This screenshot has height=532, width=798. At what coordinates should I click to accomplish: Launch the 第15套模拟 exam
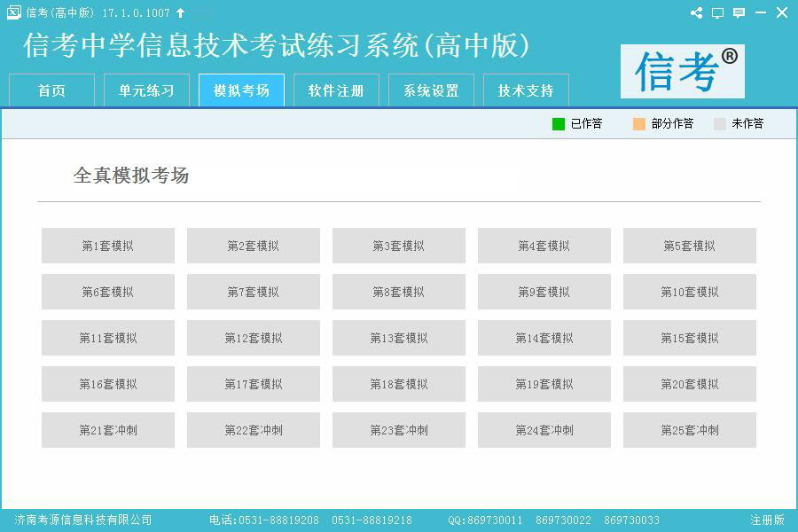690,338
